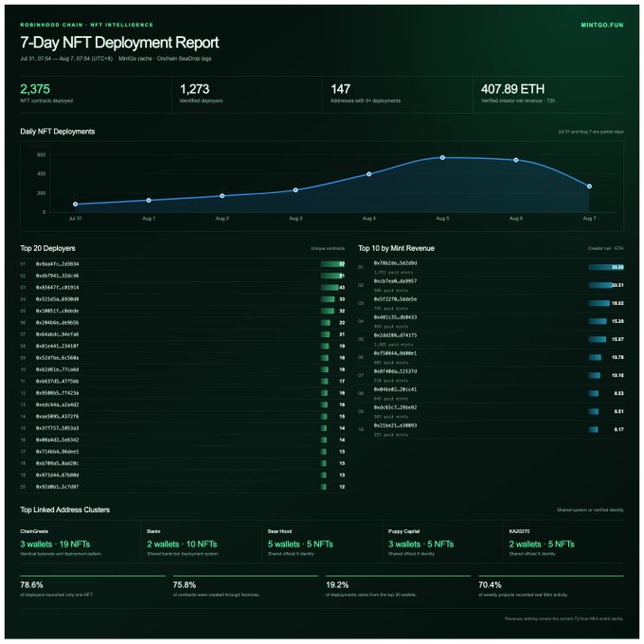644x644 pixels.
Task: Open the Bankr 2 wallets · 10 NFTs cluster
Action: point(182,545)
